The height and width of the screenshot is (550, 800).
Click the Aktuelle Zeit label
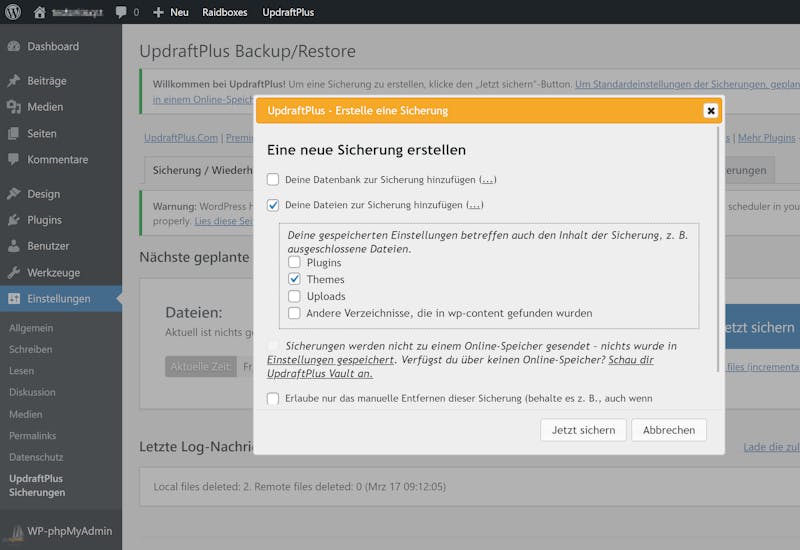coord(201,366)
